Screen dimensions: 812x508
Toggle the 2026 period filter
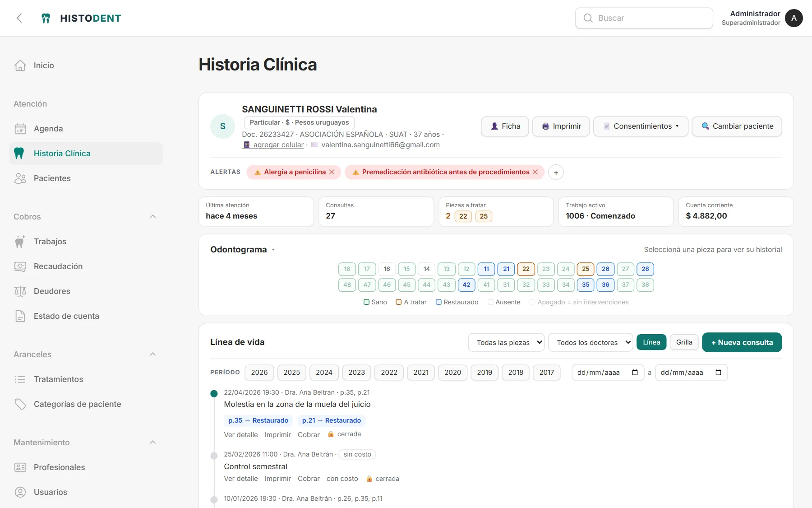(259, 373)
